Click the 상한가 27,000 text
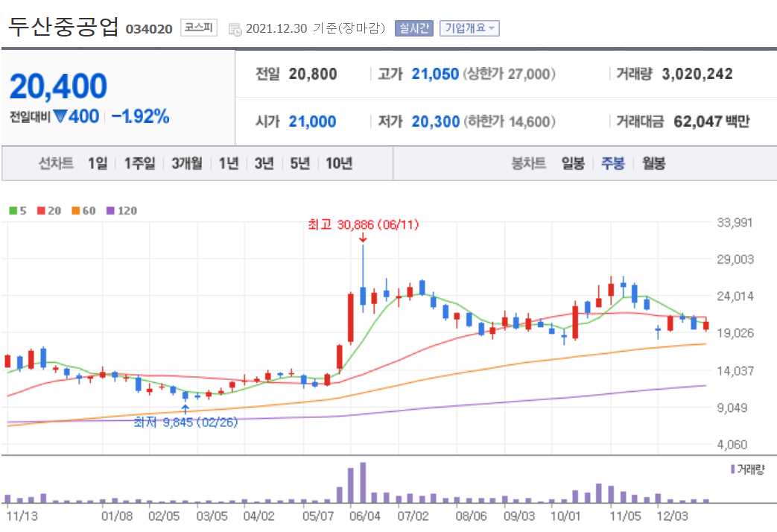Viewport: 777px width, 532px height. pyautogui.click(x=510, y=75)
